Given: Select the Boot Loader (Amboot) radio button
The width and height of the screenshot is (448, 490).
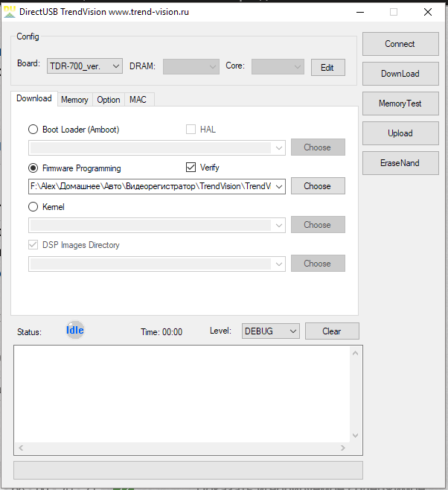Looking at the screenshot, I should coord(33,130).
